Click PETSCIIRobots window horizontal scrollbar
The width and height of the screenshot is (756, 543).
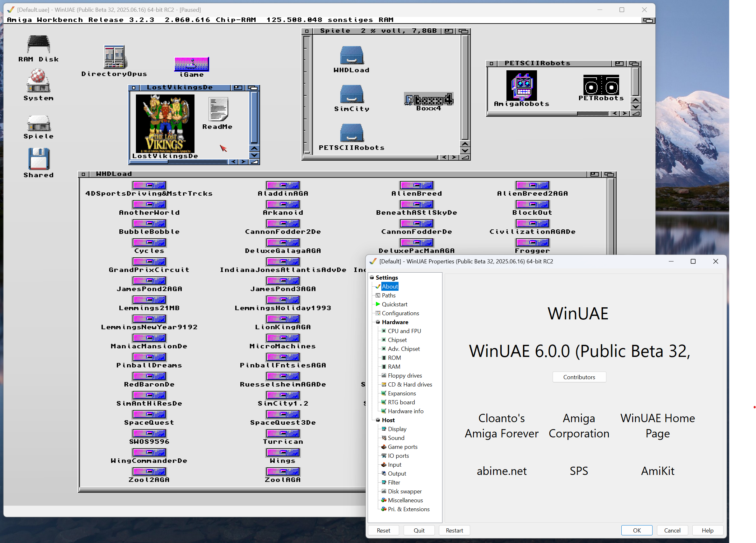click(549, 114)
